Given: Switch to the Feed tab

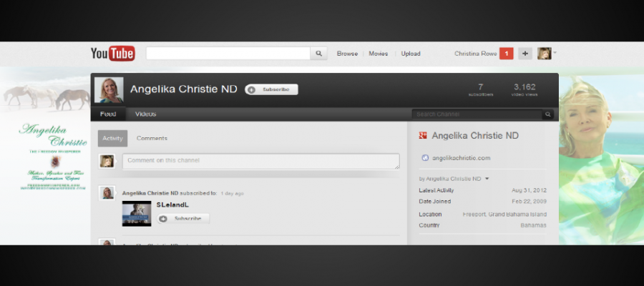Looking at the screenshot, I should point(108,114).
